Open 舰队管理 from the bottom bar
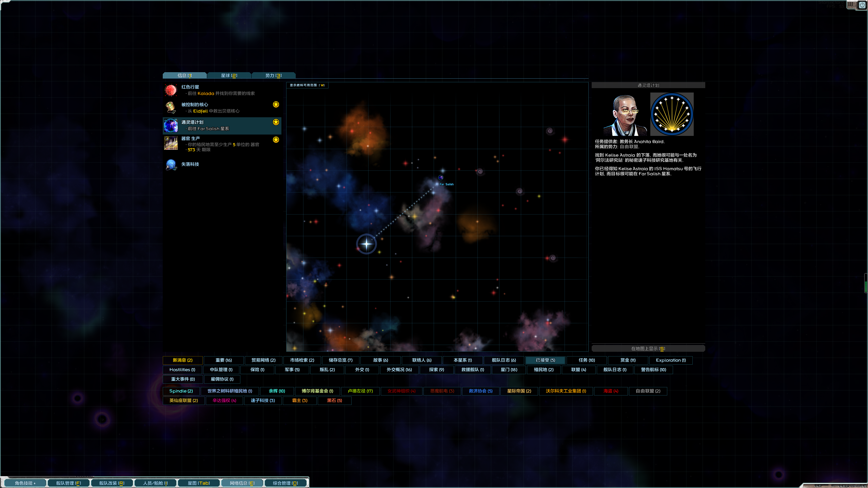868x488 pixels. click(68, 483)
